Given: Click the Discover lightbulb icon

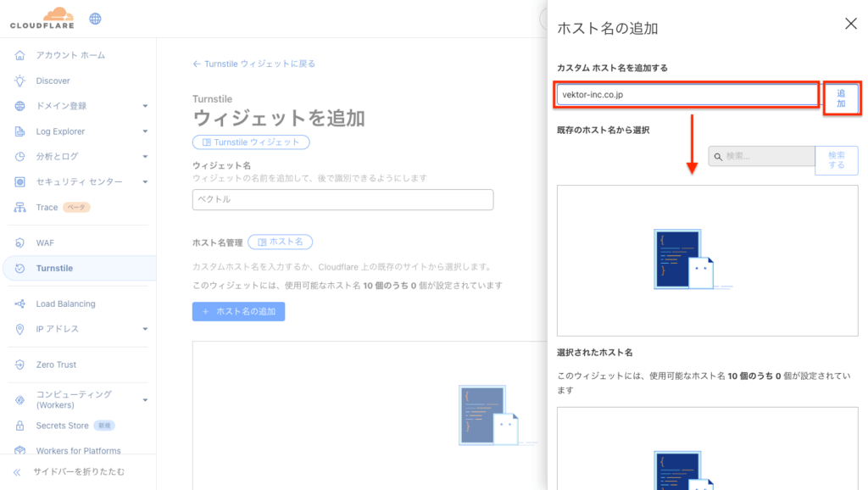Looking at the screenshot, I should tap(20, 81).
